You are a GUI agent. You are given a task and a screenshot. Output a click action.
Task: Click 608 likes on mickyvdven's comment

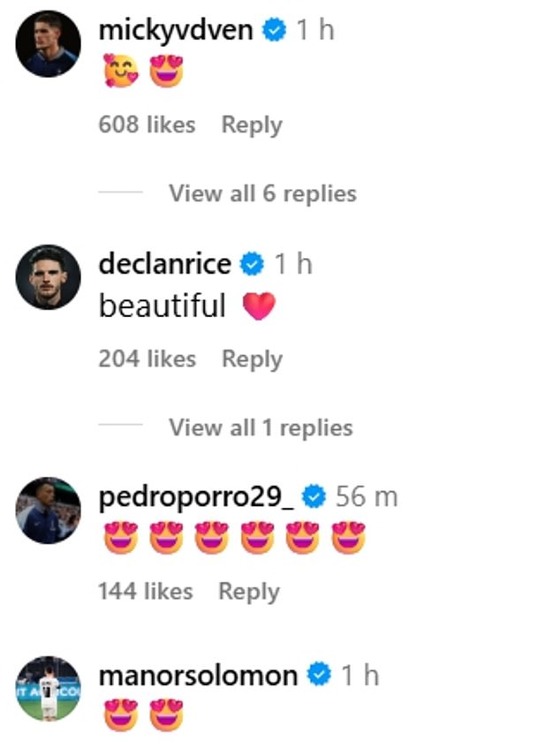148,125
